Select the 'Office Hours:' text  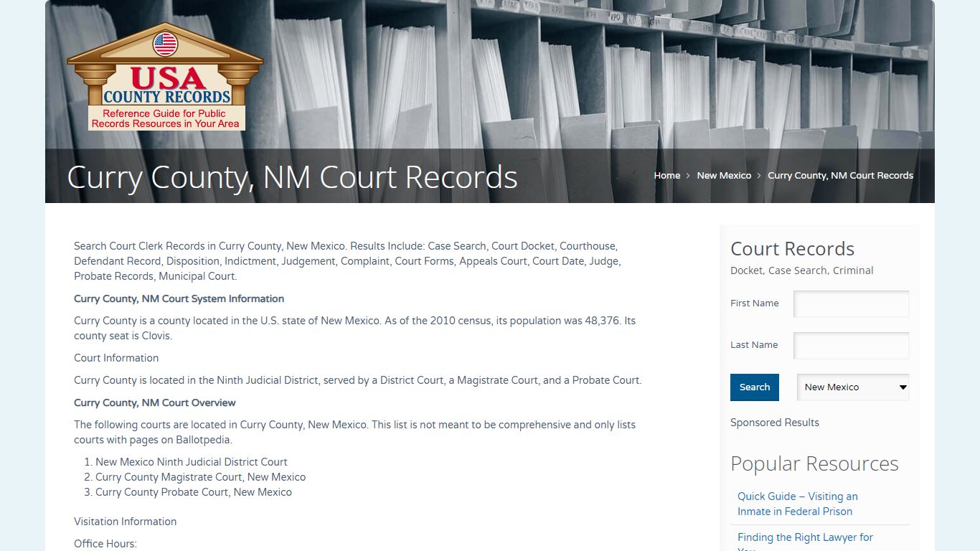coord(105,544)
